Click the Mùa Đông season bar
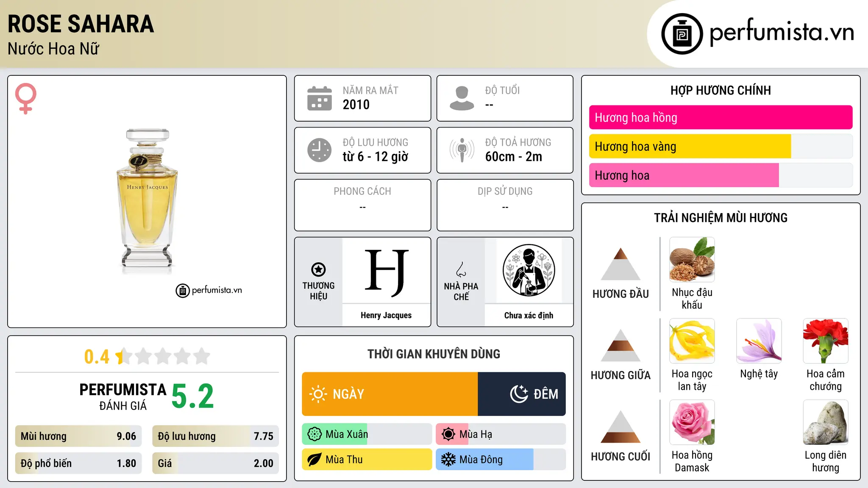 501,460
